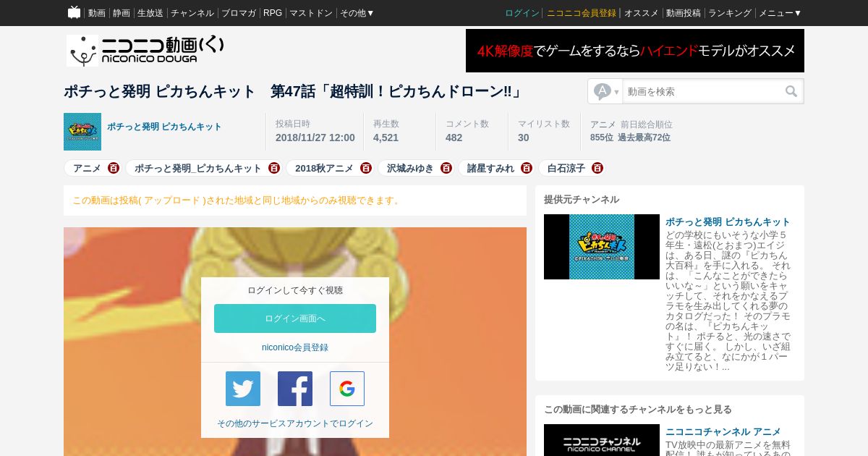868x456 pixels.
Task: Expand the メニュー dropdown
Action: (780, 13)
